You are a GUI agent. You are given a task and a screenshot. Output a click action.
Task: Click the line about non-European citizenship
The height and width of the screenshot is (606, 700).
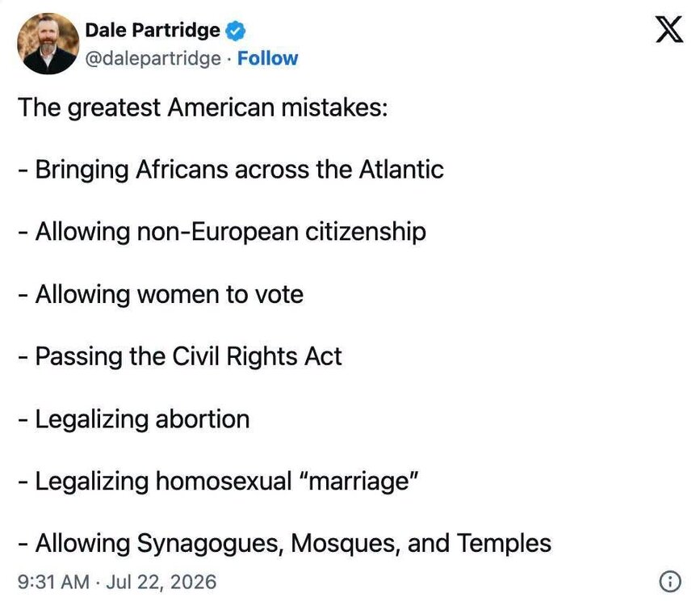[222, 232]
